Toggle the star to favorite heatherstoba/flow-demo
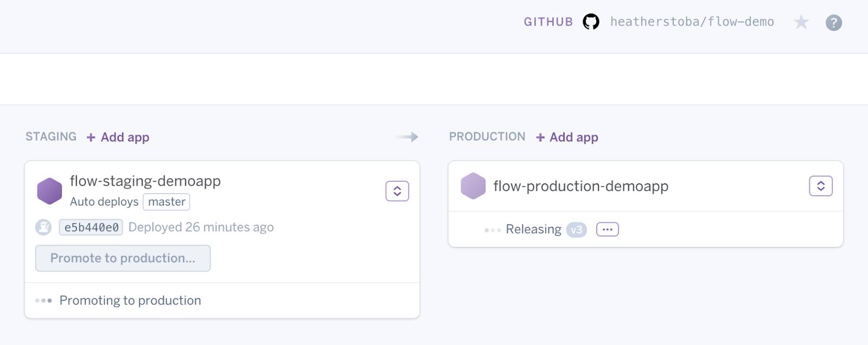 pyautogui.click(x=801, y=22)
